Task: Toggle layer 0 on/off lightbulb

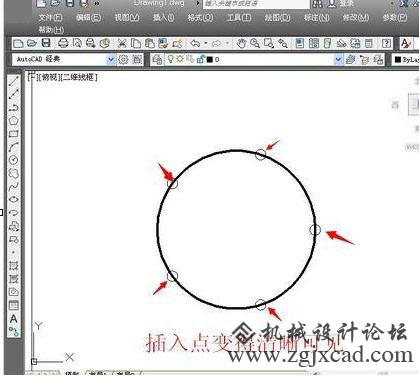Action: [x=170, y=59]
